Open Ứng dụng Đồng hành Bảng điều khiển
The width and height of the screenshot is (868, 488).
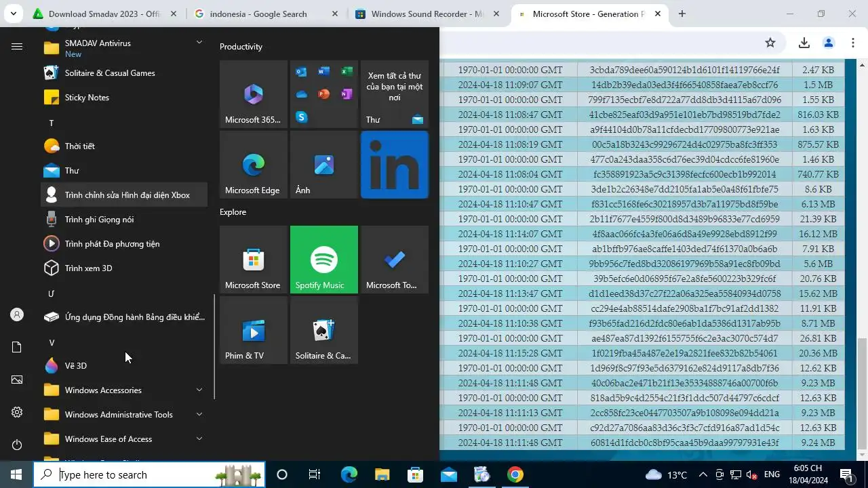click(x=124, y=317)
